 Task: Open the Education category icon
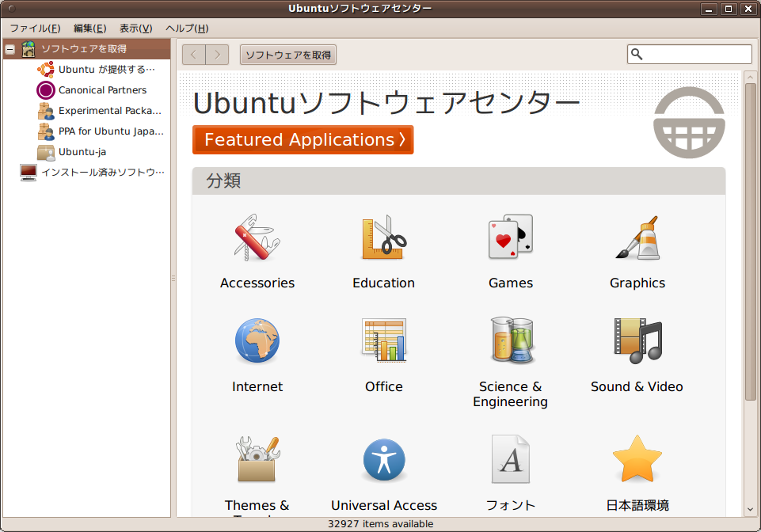(384, 237)
